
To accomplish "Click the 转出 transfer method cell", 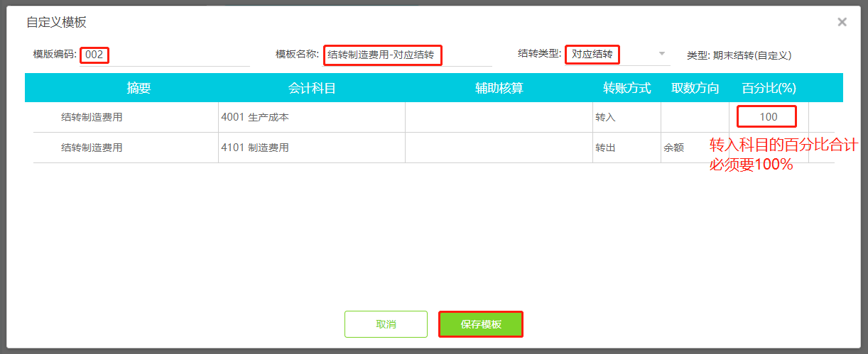I will (626, 148).
